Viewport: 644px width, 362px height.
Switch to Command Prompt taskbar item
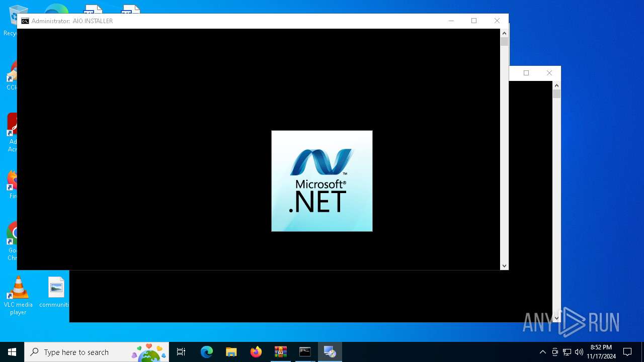pos(305,352)
